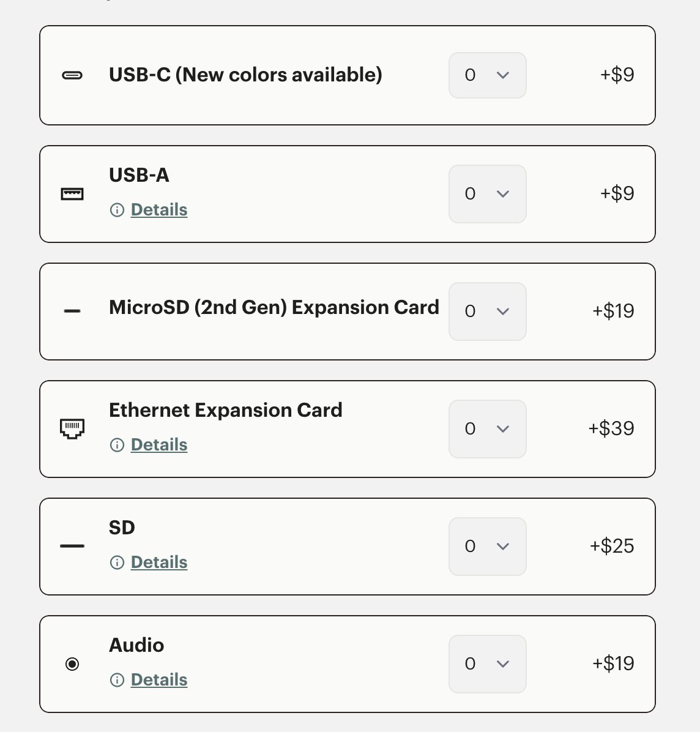Viewport: 700px width, 732px height.
Task: Click the USB-C port icon
Action: tap(72, 75)
